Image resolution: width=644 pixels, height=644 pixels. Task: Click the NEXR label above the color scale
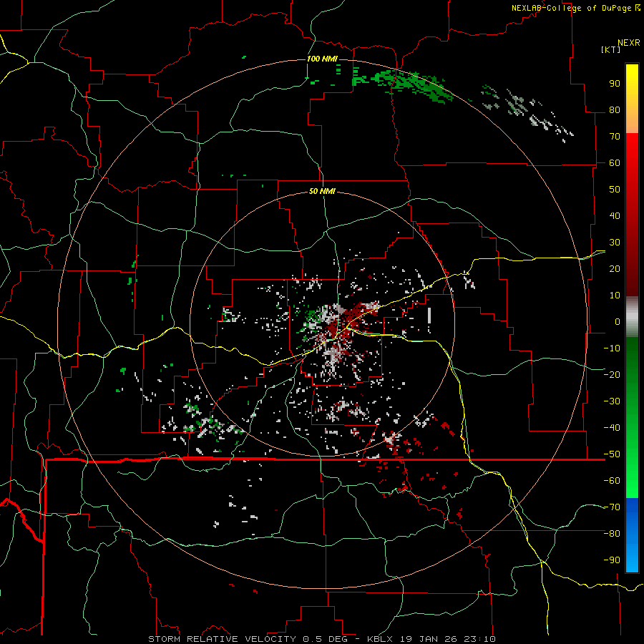tap(628, 43)
